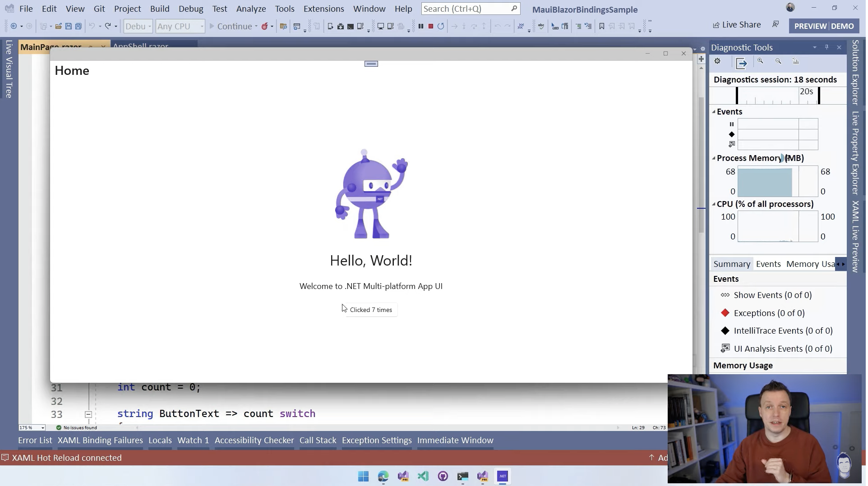
Task: Pause debugging with the Break All icon
Action: point(421,26)
